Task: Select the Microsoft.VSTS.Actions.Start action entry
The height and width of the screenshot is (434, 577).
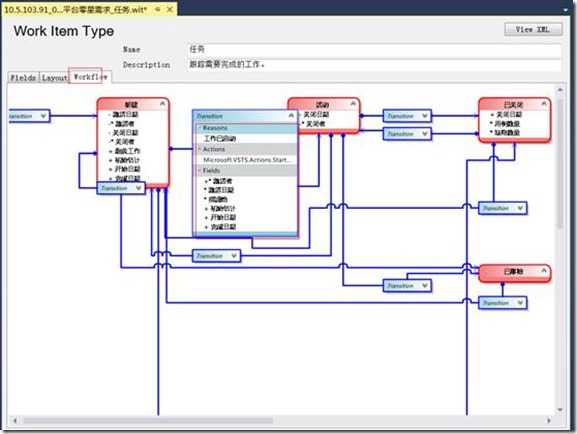Action: [x=247, y=160]
